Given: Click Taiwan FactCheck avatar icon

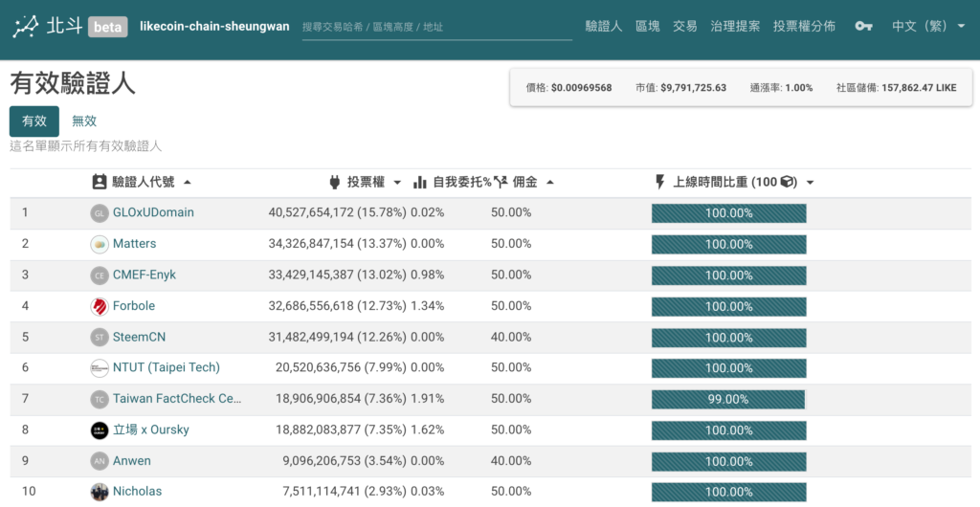Looking at the screenshot, I should pyautogui.click(x=100, y=399).
